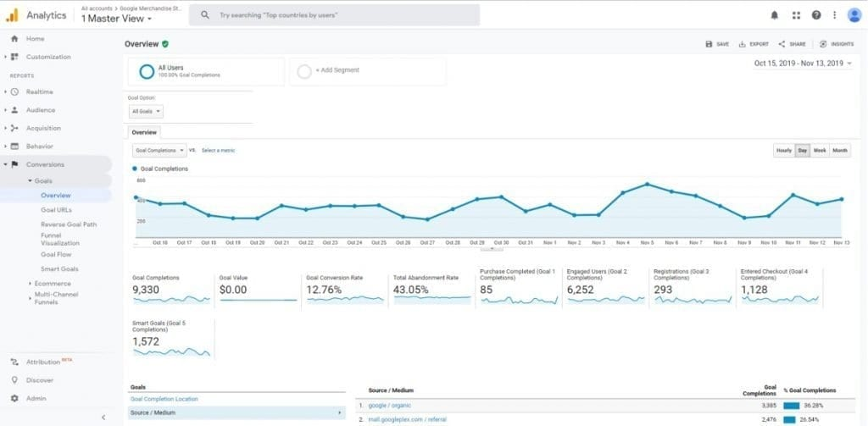Click the Admin gear icon
This screenshot has height=426, width=868.
coord(15,398)
